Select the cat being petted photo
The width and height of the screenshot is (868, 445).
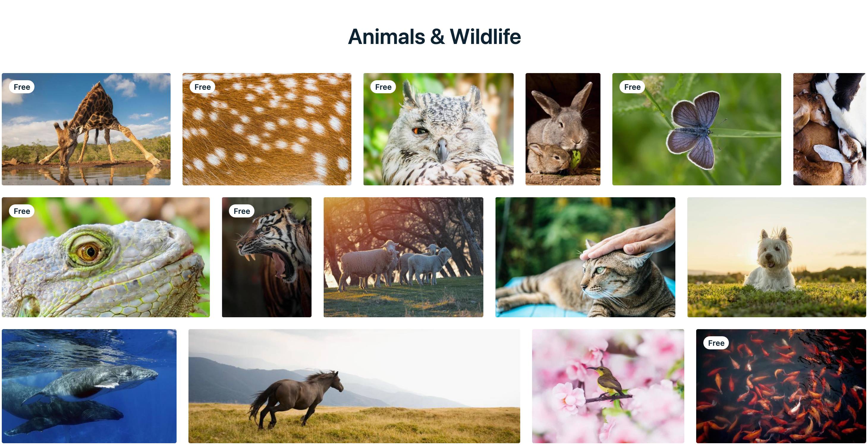[x=585, y=257]
